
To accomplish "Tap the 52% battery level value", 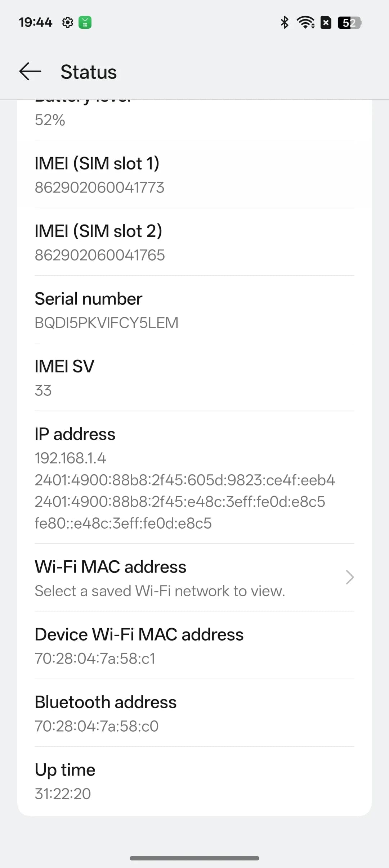I will click(x=50, y=120).
